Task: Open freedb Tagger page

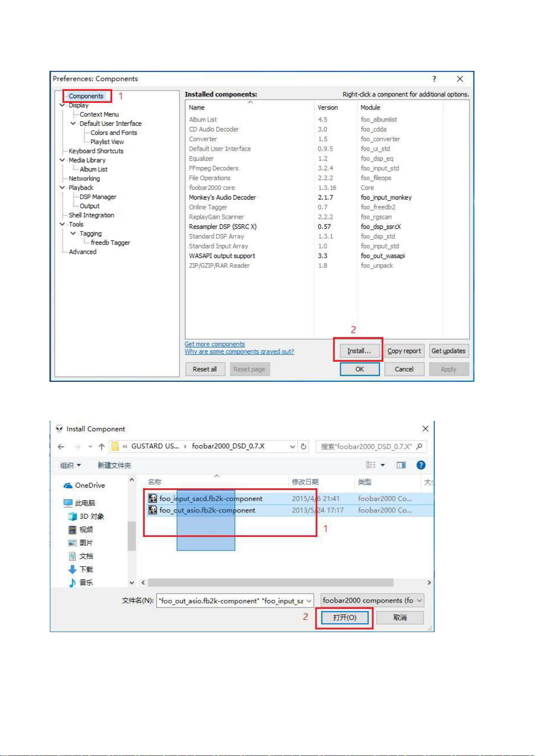Action: (110, 243)
